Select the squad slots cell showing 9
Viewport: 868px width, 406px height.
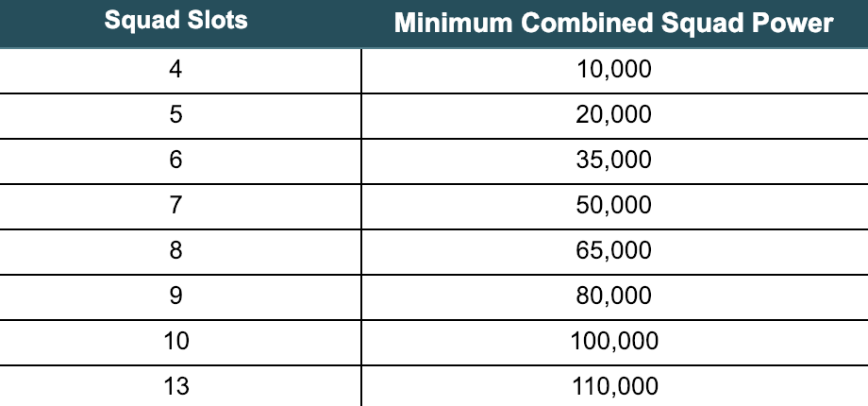click(180, 297)
